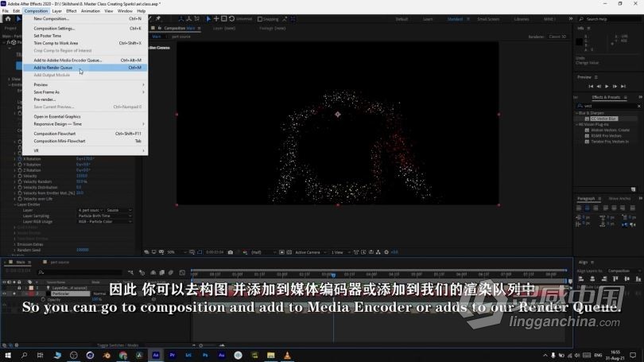This screenshot has width=644, height=362.
Task: Clear Effects & Presets search
Action: (638, 106)
